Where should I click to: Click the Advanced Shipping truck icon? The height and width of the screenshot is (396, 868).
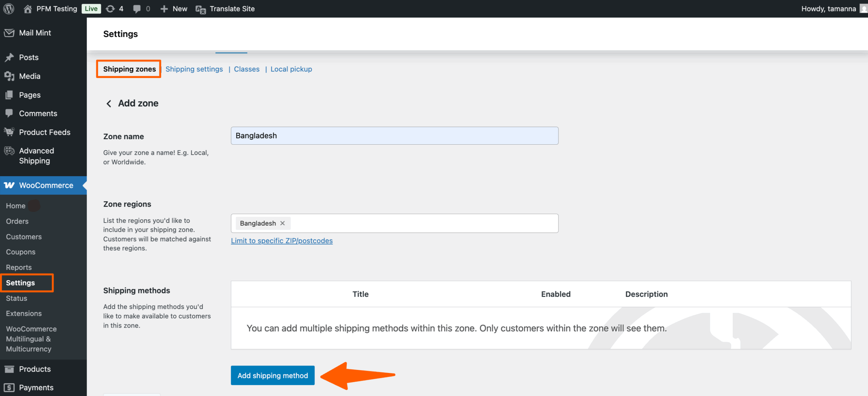(x=9, y=151)
